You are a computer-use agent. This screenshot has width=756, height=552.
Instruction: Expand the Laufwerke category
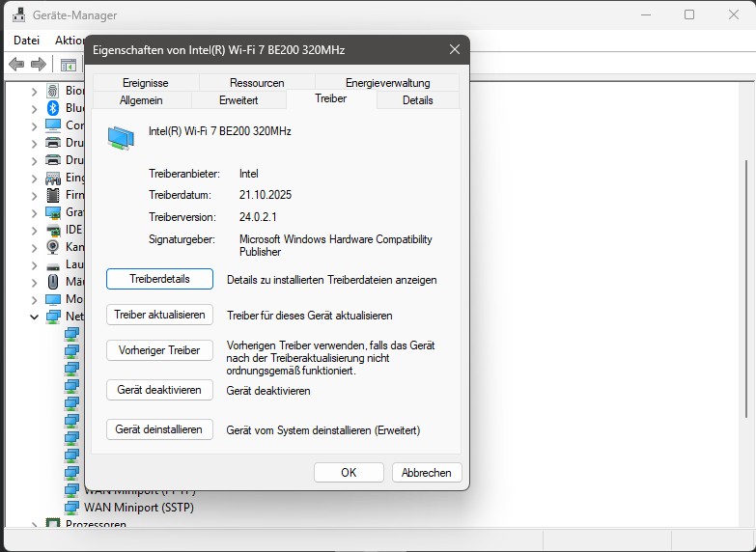[34, 265]
